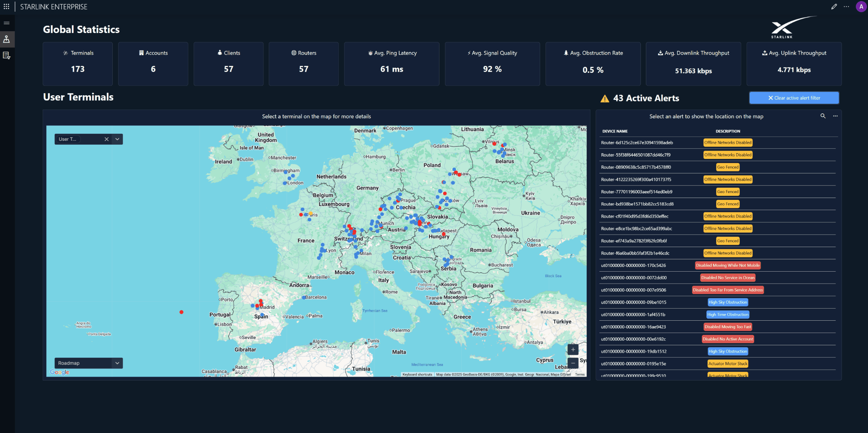
Task: Select alert Router-55f38f6446501087dd46c7f9
Action: [718, 155]
